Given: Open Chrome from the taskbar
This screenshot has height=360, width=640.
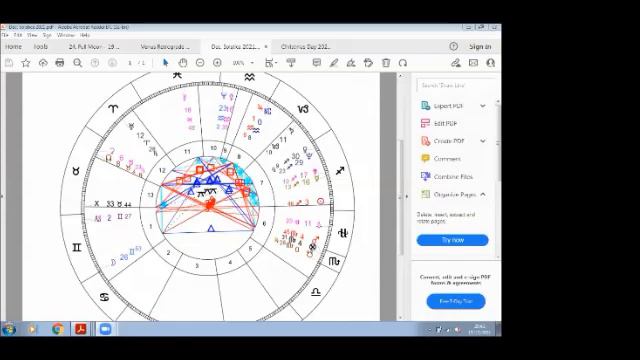Looking at the screenshot, I should [x=58, y=329].
